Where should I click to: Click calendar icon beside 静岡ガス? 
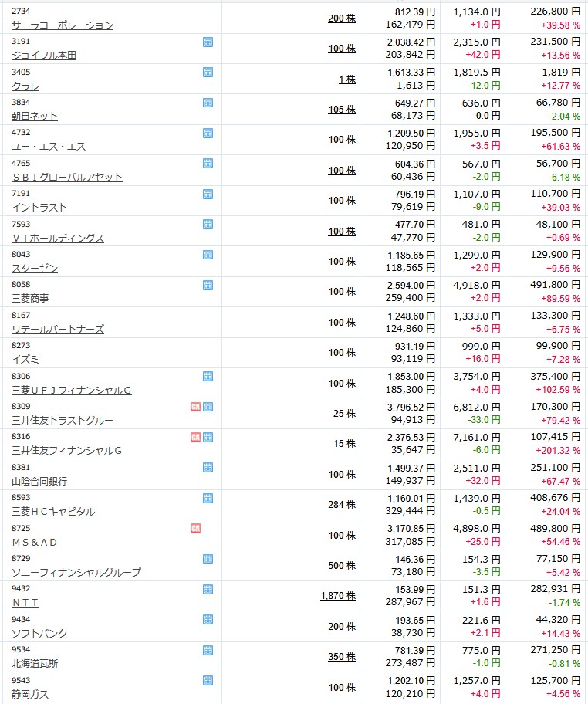click(x=208, y=681)
